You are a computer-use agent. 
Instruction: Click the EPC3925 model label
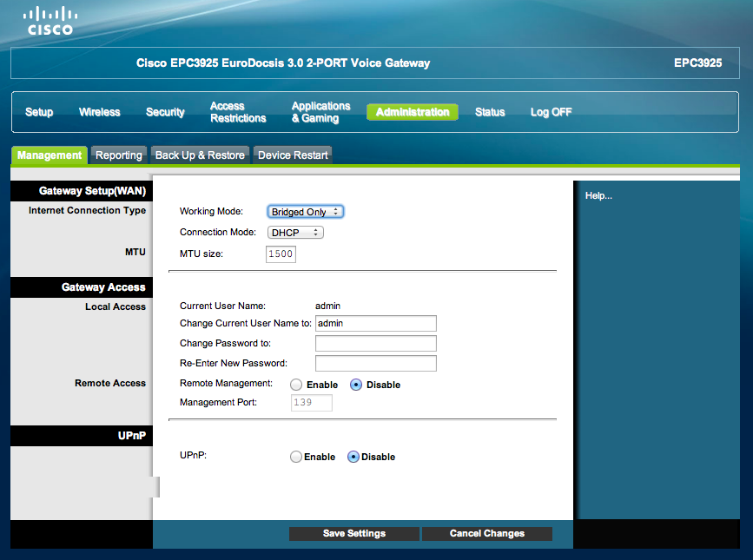pyautogui.click(x=697, y=63)
